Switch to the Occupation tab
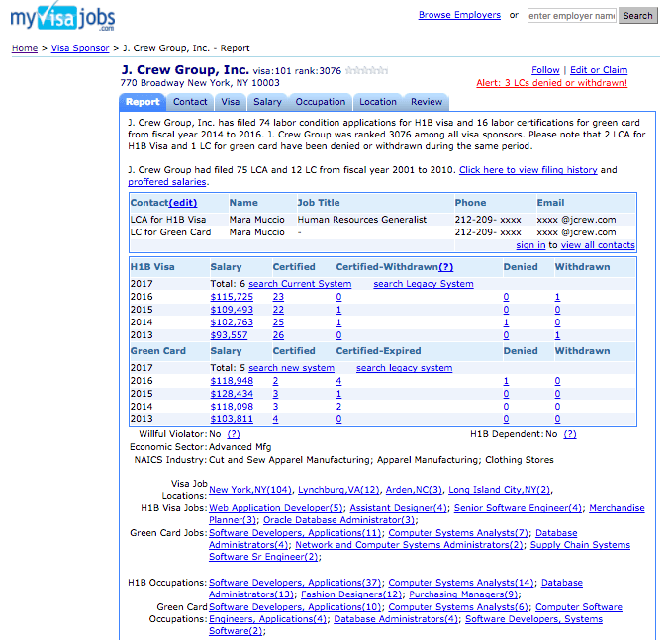Viewport: 672px width, 640px height. 320,102
